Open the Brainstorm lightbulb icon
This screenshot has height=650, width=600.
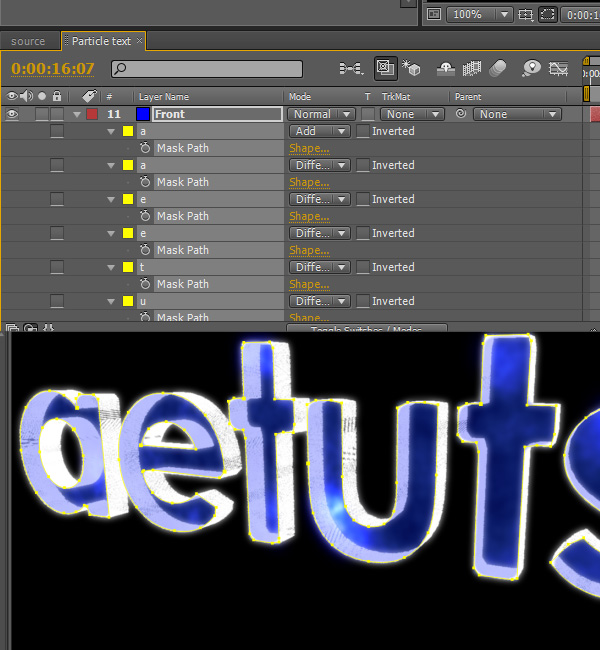[532, 68]
